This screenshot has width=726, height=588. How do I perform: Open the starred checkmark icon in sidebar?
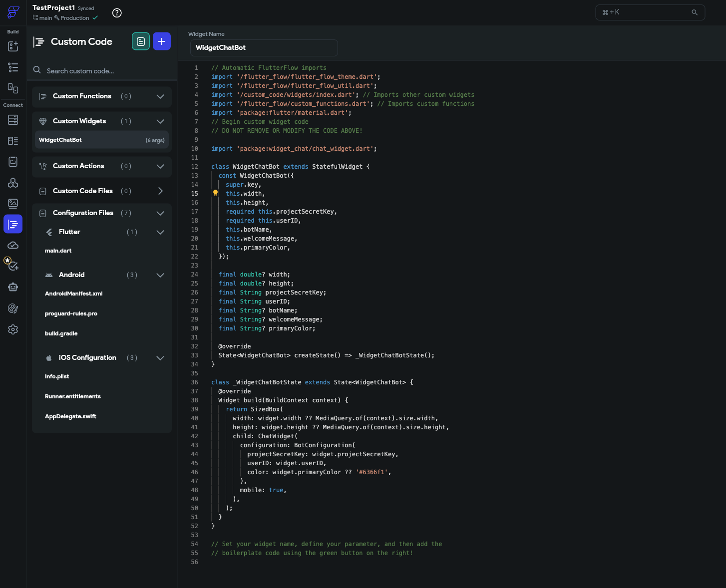13,266
